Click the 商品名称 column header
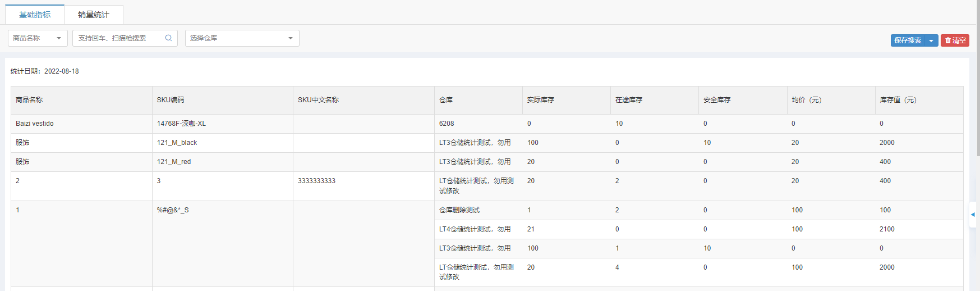The height and width of the screenshot is (291, 980). [29, 100]
